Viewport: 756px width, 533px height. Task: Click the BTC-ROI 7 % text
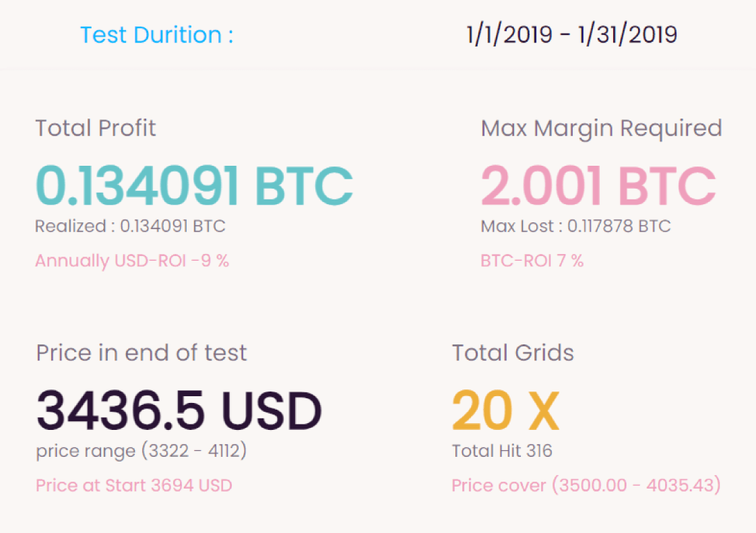pos(532,261)
